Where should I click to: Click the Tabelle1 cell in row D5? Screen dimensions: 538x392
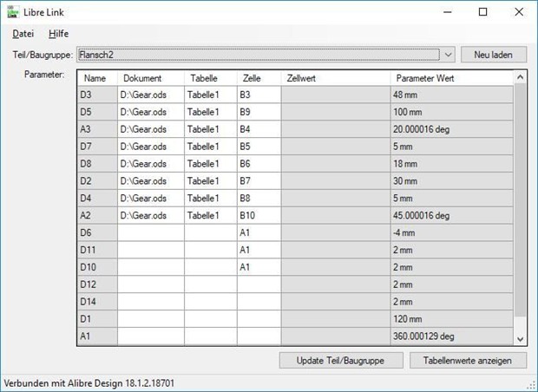210,112
